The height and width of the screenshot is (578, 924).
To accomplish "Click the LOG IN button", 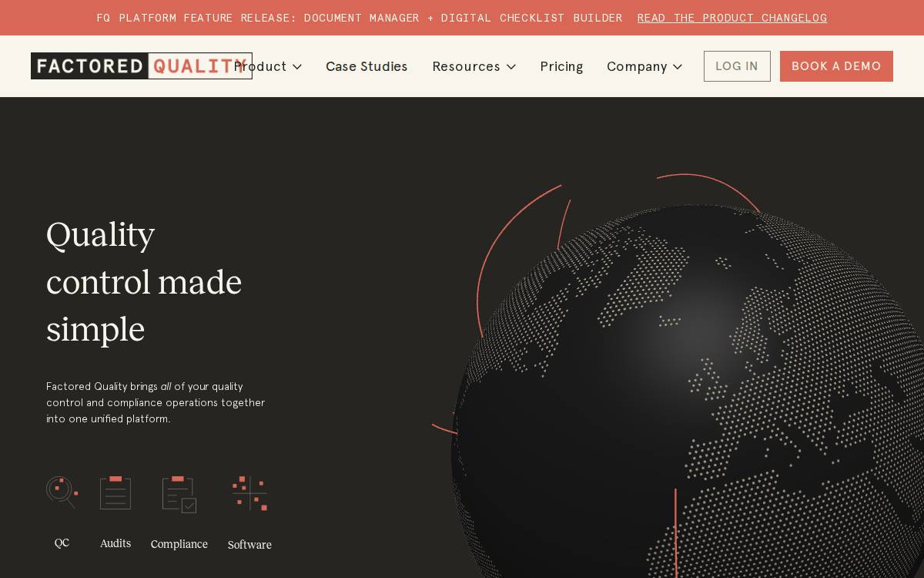I will [737, 66].
